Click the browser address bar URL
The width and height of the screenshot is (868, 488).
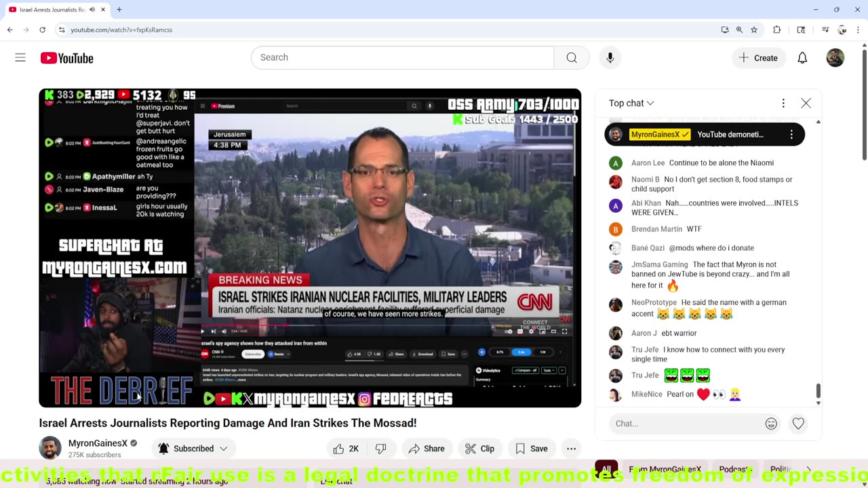(x=121, y=30)
